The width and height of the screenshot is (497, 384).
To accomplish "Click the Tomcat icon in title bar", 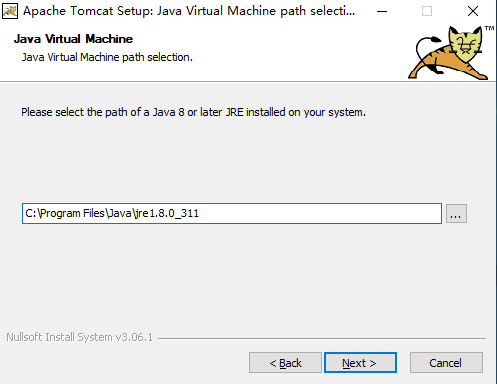I will (10, 11).
